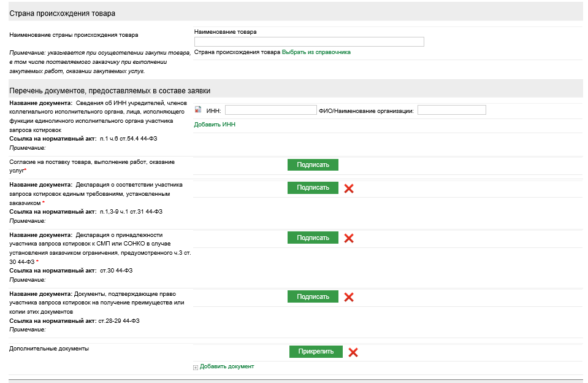Click the Добавить ИНН link

coord(215,125)
